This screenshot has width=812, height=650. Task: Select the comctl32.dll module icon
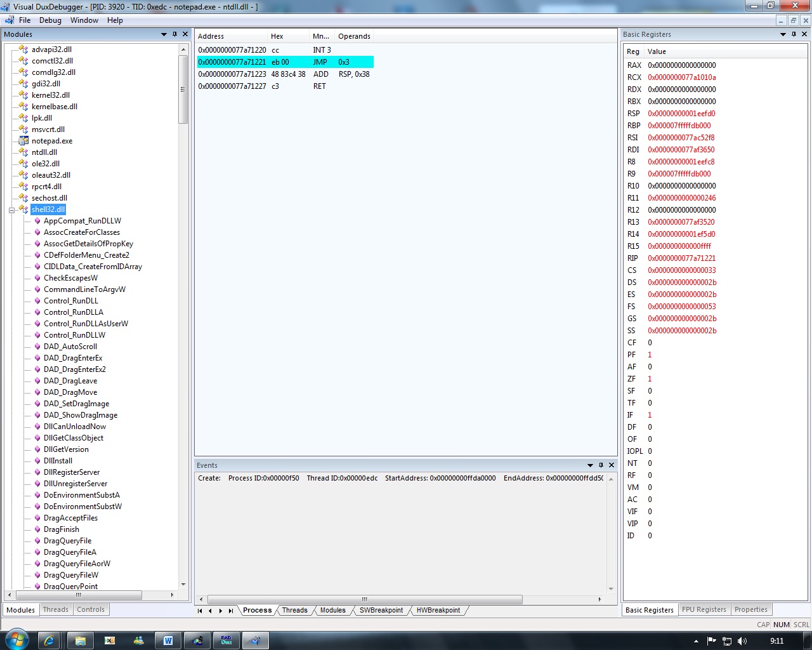[x=23, y=61]
